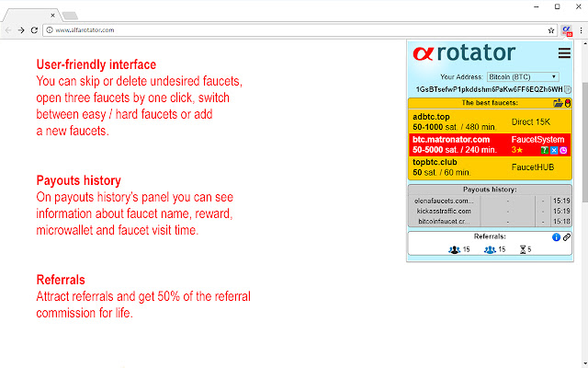Click the magenta clock icon on btc.matronator.com row
The height and width of the screenshot is (368, 588).
[x=563, y=150]
